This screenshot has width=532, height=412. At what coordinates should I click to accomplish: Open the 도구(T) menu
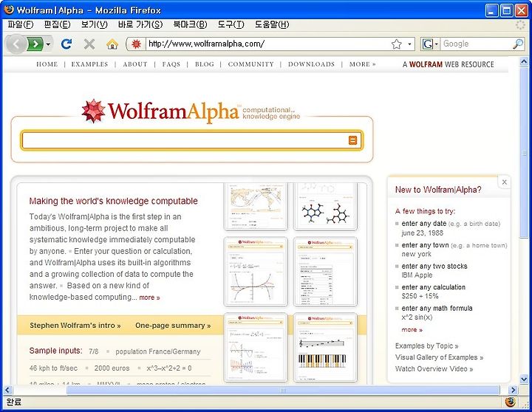pyautogui.click(x=231, y=24)
